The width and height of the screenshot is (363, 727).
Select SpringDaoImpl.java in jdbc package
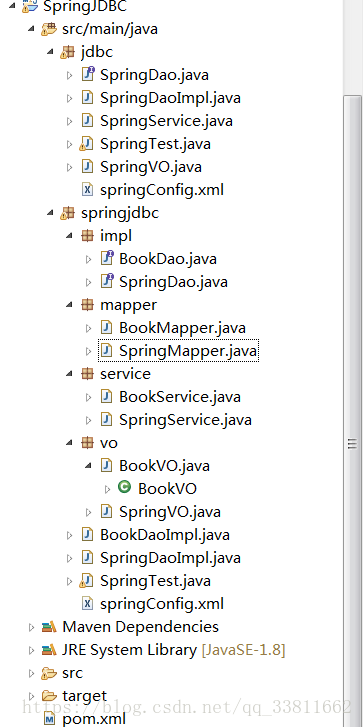[x=170, y=98]
